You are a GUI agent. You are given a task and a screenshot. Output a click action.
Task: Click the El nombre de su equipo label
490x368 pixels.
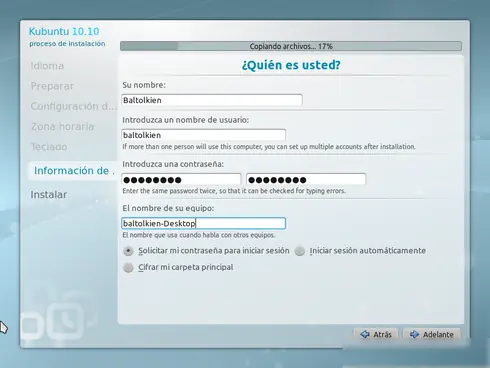[x=168, y=208]
